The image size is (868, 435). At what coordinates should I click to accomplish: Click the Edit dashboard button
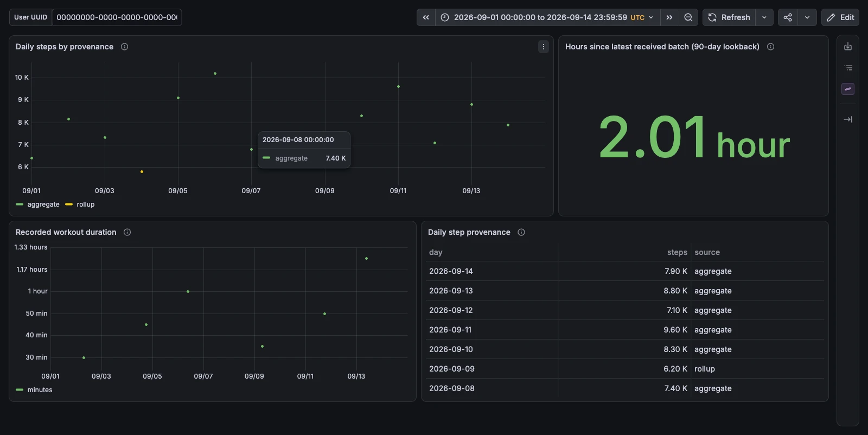point(840,17)
